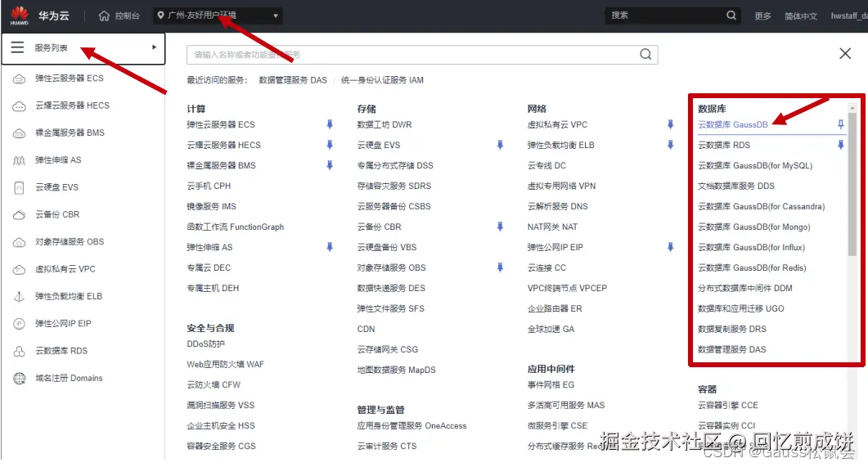This screenshot has height=467, width=868.
Task: Open recently visited 统一身份认证服务 IAM
Action: (x=382, y=80)
